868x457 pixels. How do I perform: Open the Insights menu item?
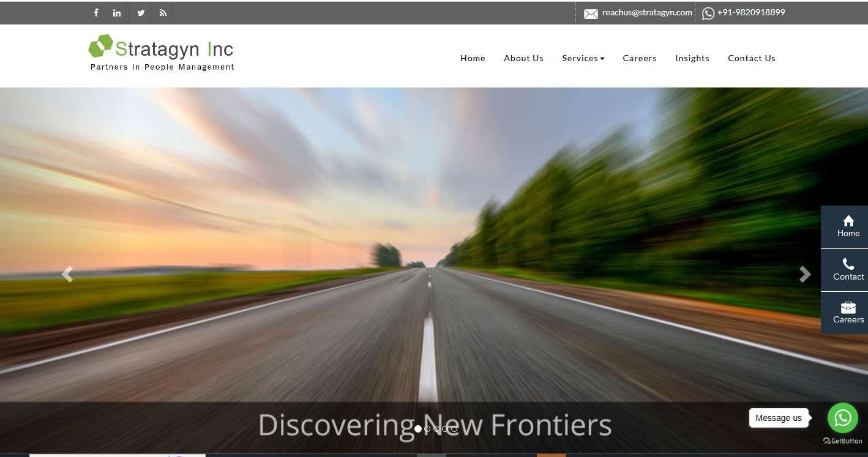(x=692, y=58)
